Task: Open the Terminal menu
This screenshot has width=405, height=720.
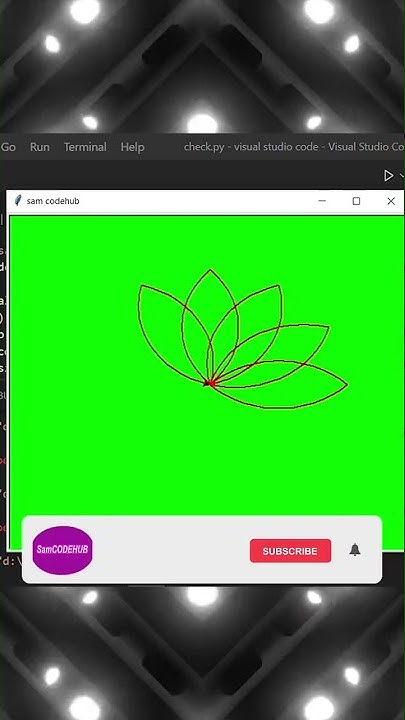Action: pyautogui.click(x=85, y=147)
